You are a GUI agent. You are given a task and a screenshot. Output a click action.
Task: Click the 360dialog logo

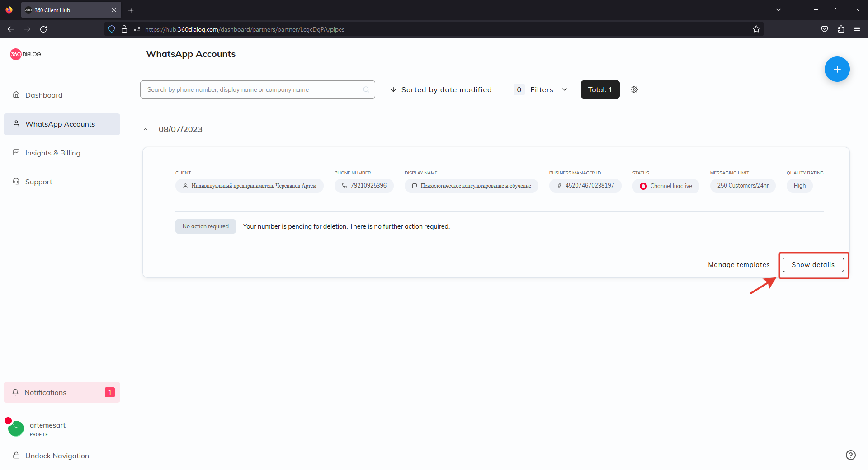point(25,54)
